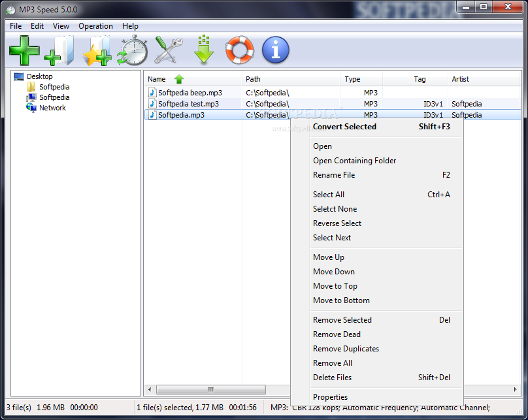Click the stopwatch Convert toolbar icon
Screen dimensions: 528x420
pos(133,50)
